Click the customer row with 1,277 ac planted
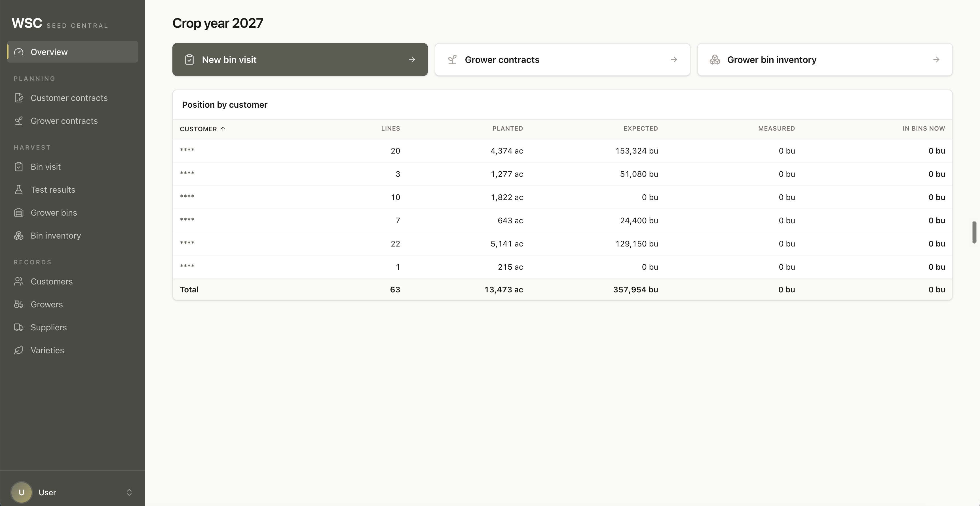 click(x=562, y=174)
